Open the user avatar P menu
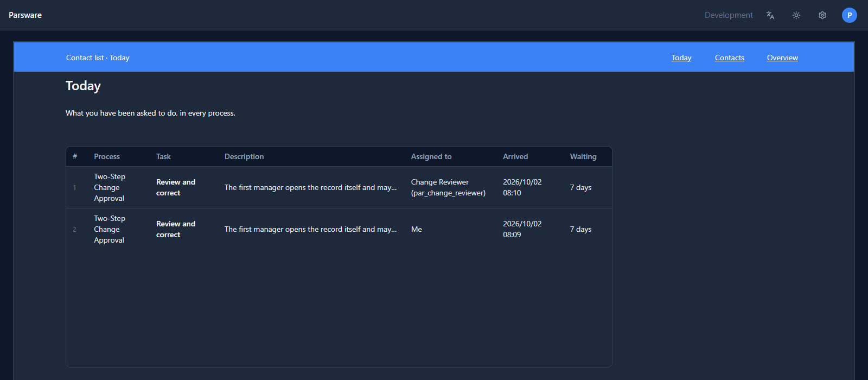Screen dimensions: 868x380 tap(850, 15)
